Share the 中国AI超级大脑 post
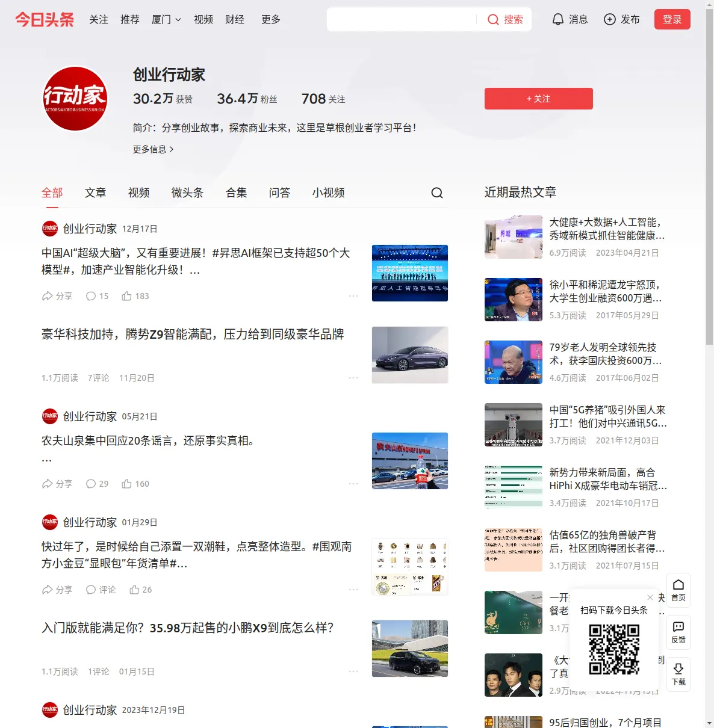Viewport: 714px width, 728px height. pyautogui.click(x=57, y=296)
